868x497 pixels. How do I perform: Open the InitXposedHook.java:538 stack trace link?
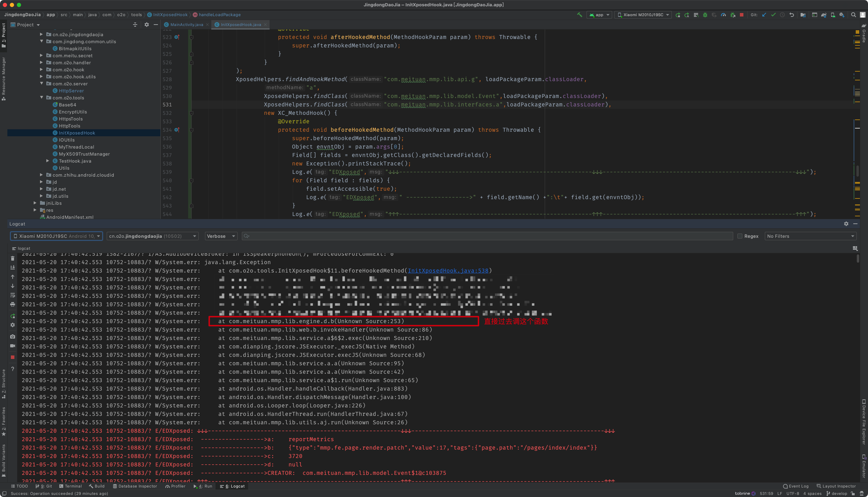coord(448,270)
